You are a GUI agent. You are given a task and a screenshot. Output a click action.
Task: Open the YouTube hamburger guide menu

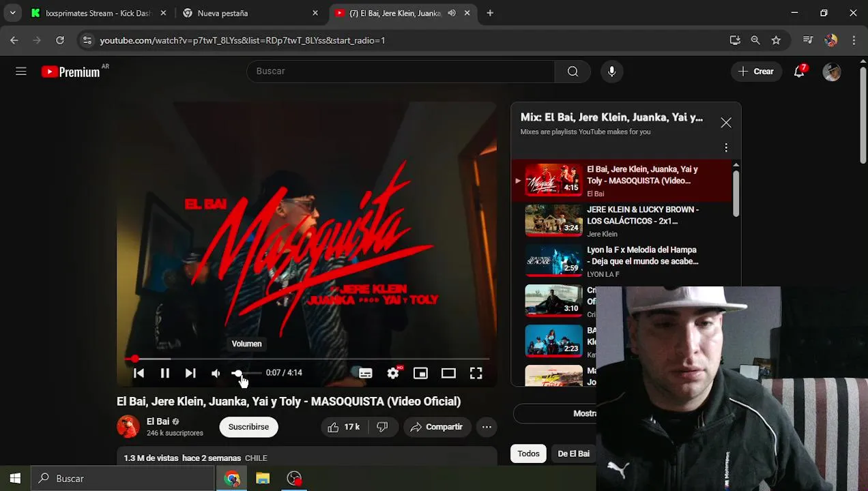pyautogui.click(x=21, y=71)
